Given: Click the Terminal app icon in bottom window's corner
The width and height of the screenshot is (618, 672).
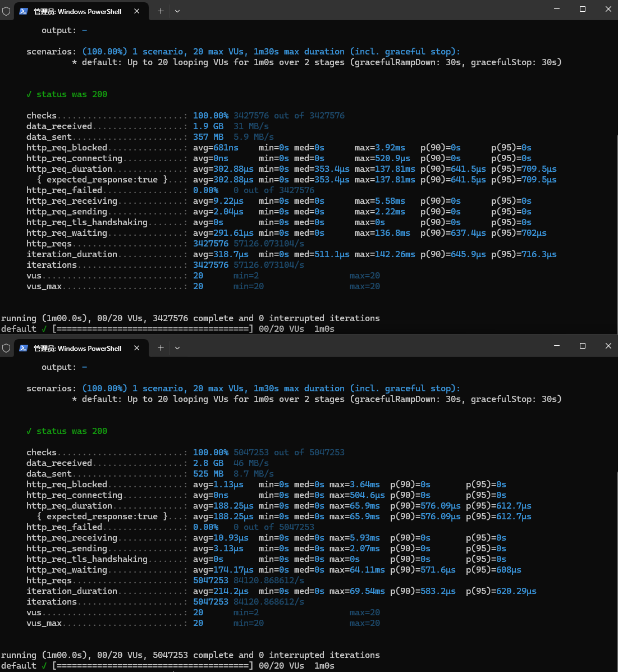Looking at the screenshot, I should tap(6, 348).
